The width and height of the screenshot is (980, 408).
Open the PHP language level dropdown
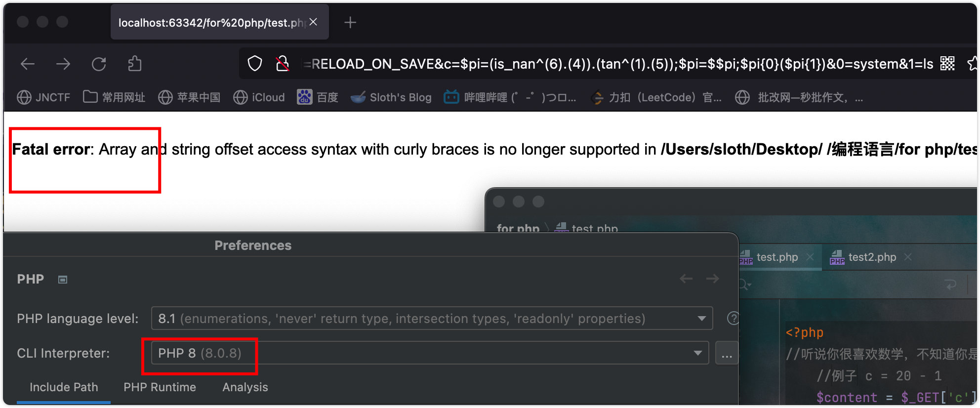pos(701,319)
